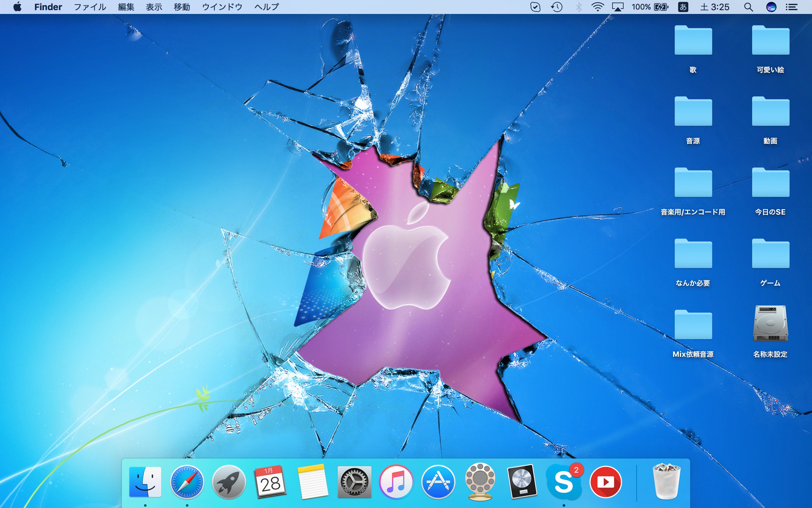Open Skype with 2 notifications
Screen dimensions: 812x508
click(564, 482)
